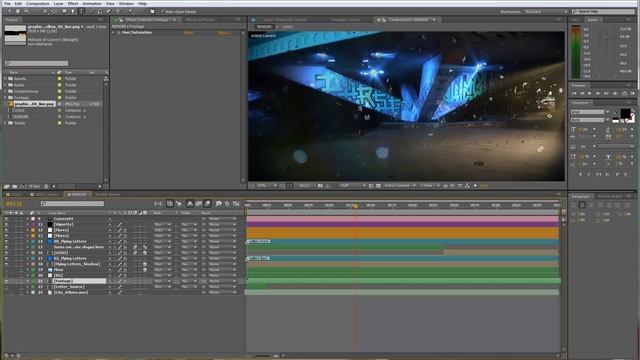Toggle the transparency grid in viewer
Viewport: 640px width, 360px height.
point(378,186)
